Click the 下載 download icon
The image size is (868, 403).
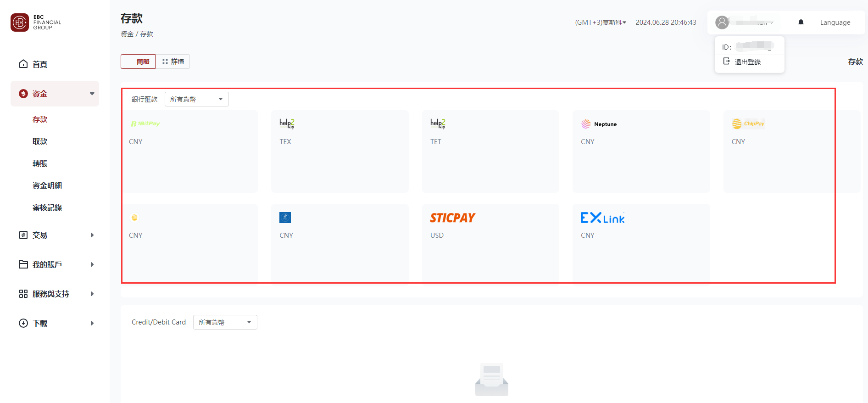click(23, 323)
